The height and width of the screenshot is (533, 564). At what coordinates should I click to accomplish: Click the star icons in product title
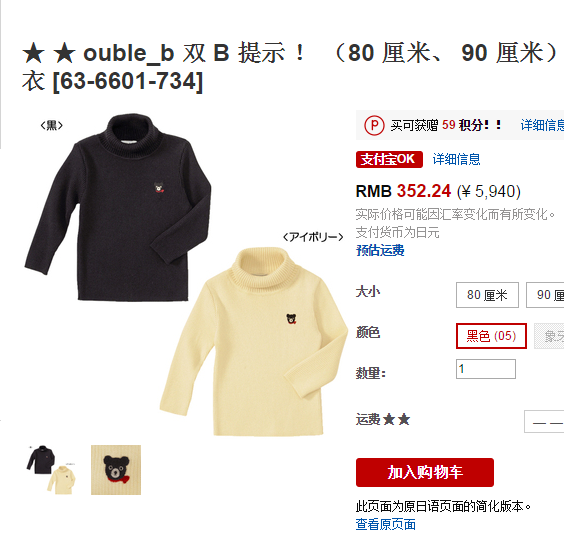(x=49, y=53)
